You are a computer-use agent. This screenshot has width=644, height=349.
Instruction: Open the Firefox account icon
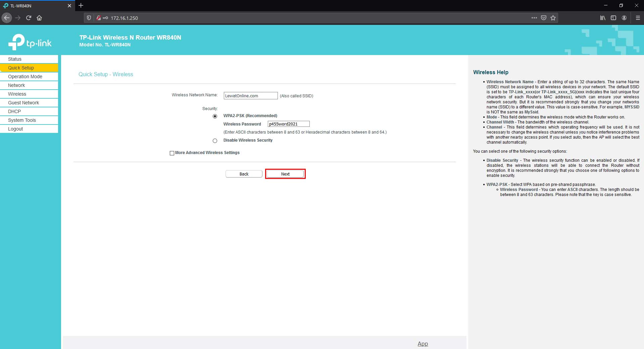[624, 18]
